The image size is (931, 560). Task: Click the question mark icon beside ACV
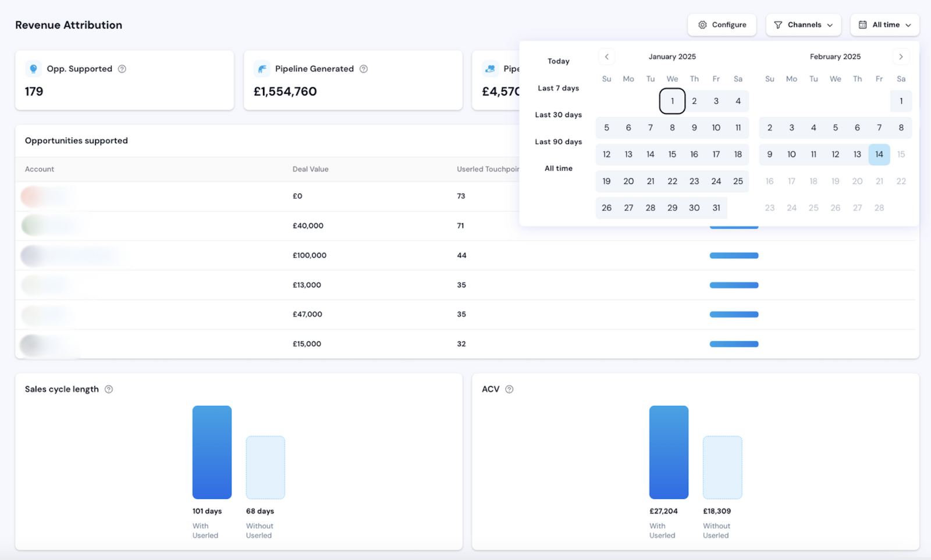509,389
